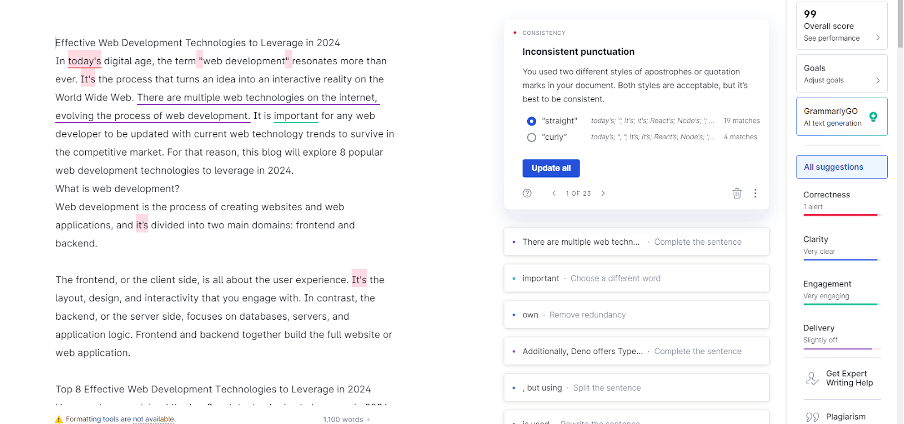This screenshot has width=904, height=424.
Task: Click the Delivery score progress bar
Action: (x=842, y=348)
